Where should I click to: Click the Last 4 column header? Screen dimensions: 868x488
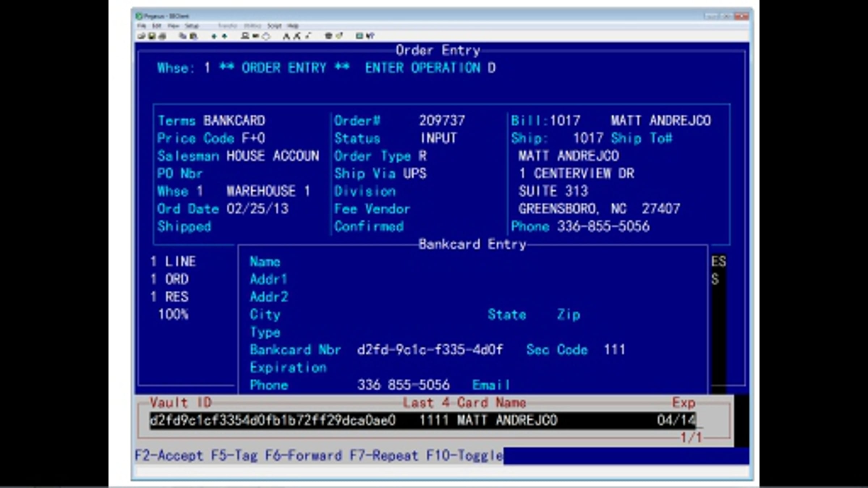pyautogui.click(x=426, y=403)
